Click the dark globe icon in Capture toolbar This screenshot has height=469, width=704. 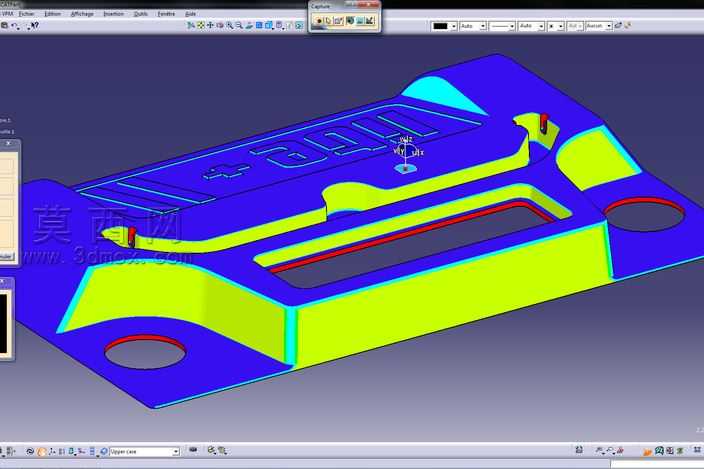coord(350,21)
